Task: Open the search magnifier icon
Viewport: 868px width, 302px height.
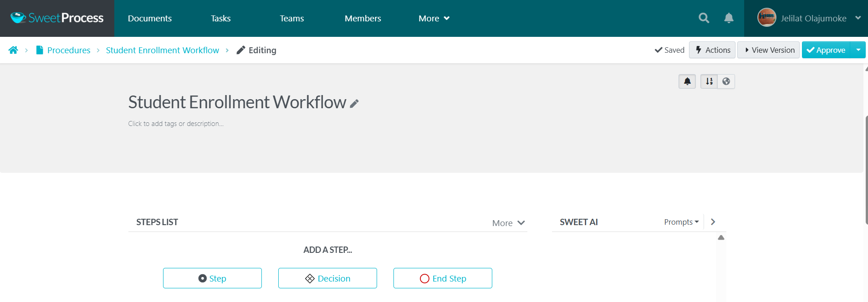Action: point(704,18)
